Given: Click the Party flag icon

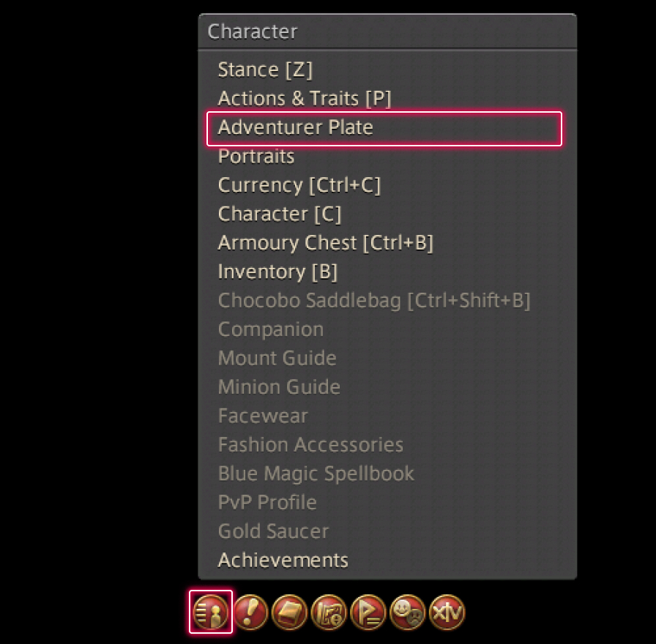Looking at the screenshot, I should [x=368, y=611].
